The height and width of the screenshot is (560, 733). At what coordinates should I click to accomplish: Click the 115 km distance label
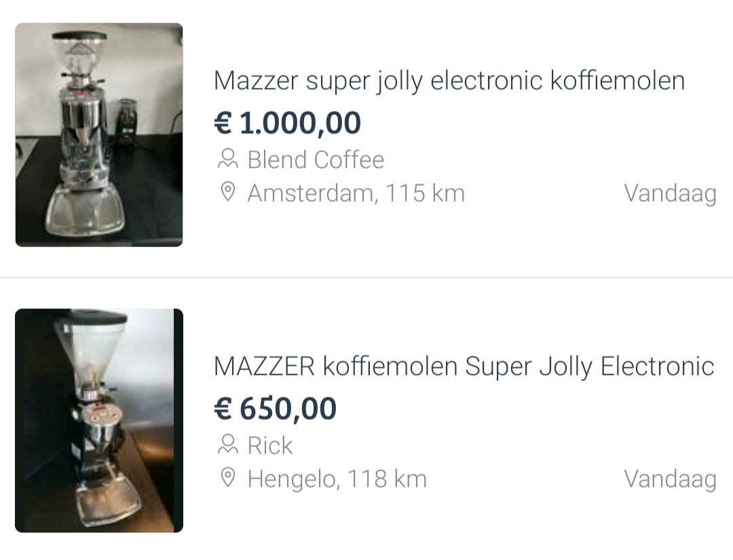[426, 193]
